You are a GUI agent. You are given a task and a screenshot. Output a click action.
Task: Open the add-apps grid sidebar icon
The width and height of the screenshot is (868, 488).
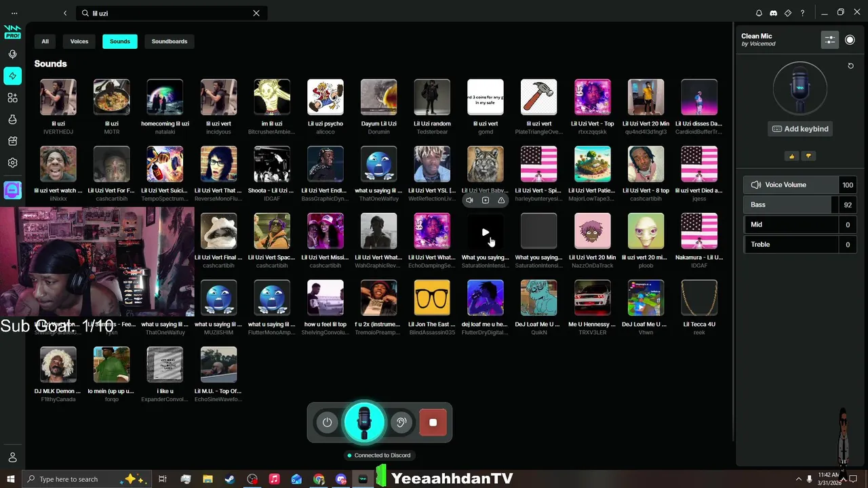pyautogui.click(x=12, y=98)
